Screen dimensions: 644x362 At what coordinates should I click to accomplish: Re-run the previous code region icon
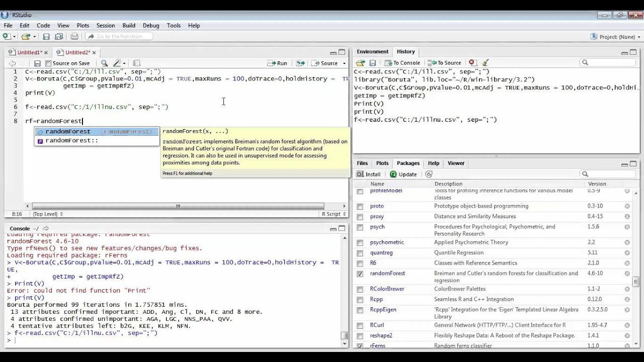[x=300, y=63]
